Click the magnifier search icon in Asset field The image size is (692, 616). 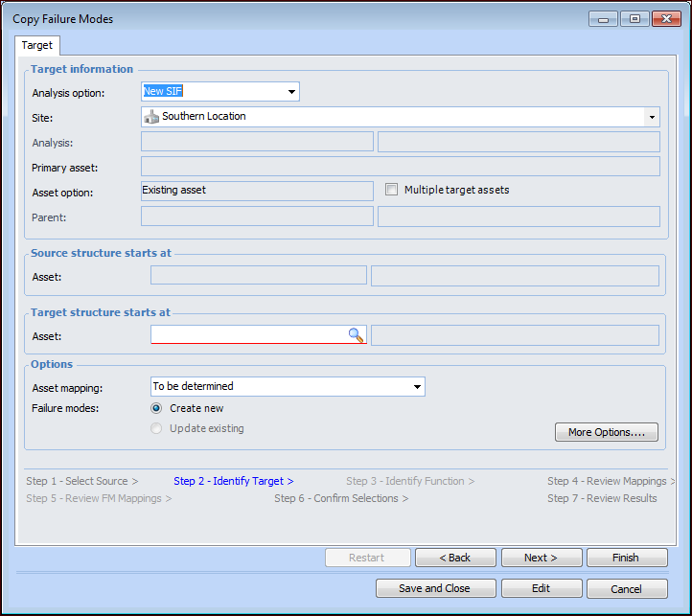point(356,334)
